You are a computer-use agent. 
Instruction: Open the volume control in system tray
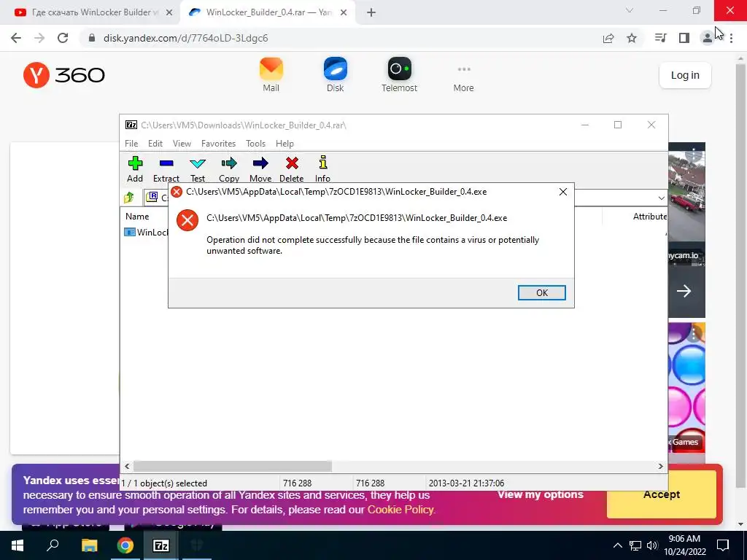click(x=652, y=545)
